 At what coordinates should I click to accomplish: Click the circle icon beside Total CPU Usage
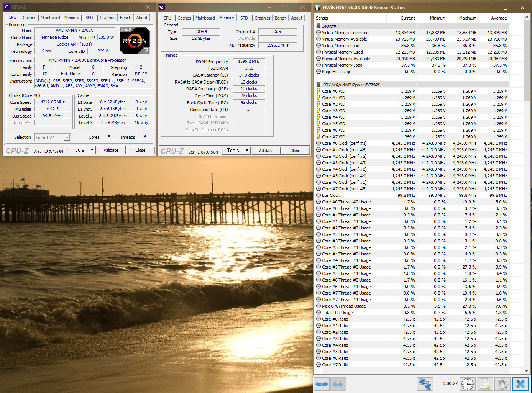[x=319, y=313]
